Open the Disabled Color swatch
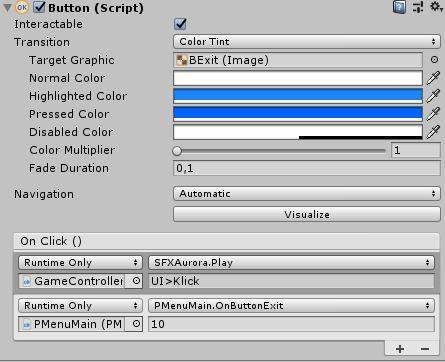This screenshot has height=362, width=445. (x=298, y=132)
